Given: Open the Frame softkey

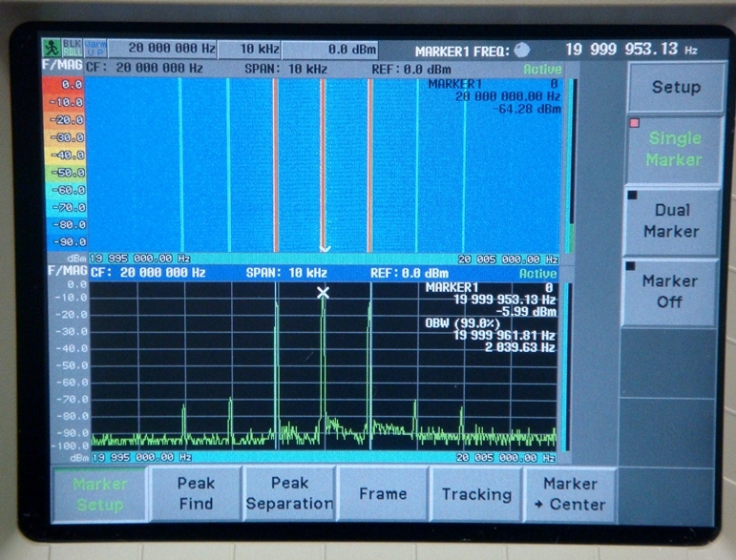Looking at the screenshot, I should pos(383,494).
